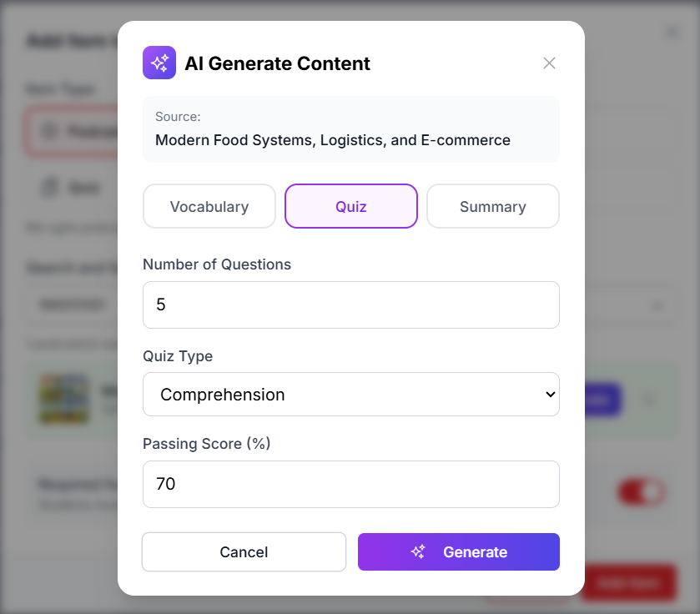Click the Passing Score (%) input field
Image resolution: width=700 pixels, height=614 pixels.
pos(350,484)
